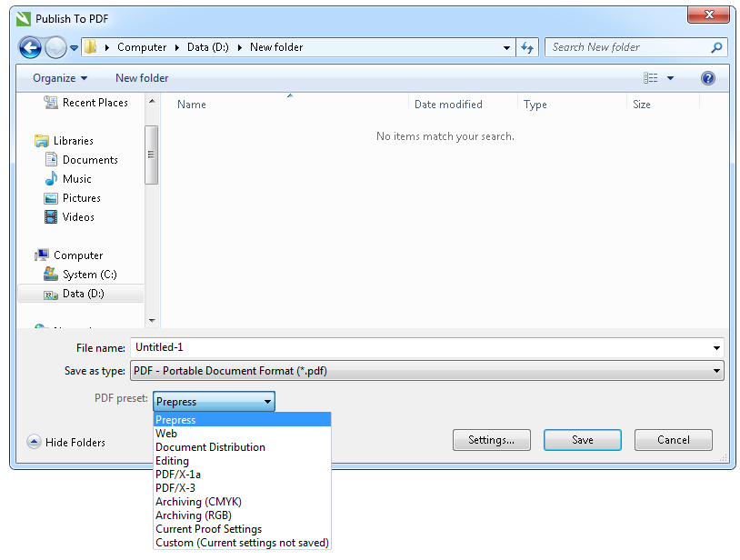Click the New folder toolbar button
Screen dimensions: 740x560
142,78
